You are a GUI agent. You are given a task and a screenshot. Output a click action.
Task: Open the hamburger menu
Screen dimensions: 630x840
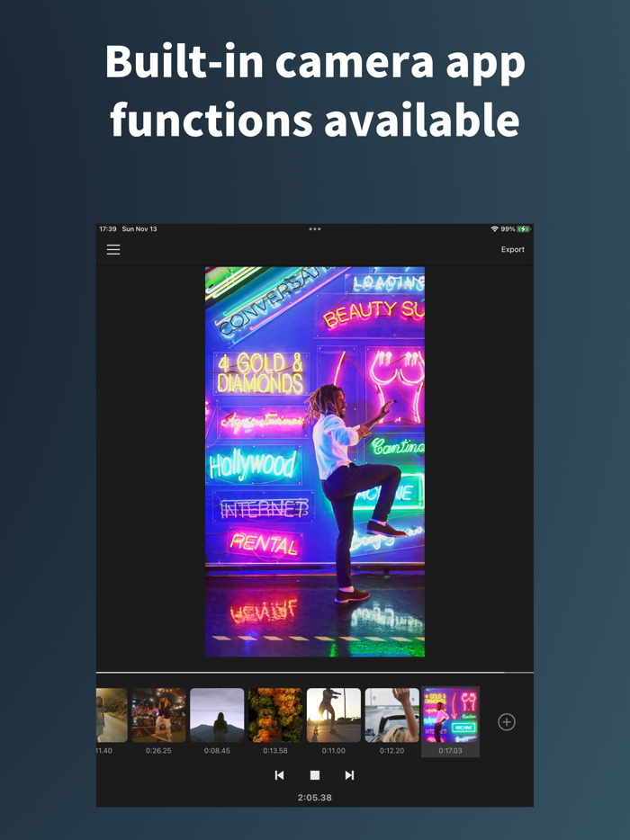tap(113, 250)
